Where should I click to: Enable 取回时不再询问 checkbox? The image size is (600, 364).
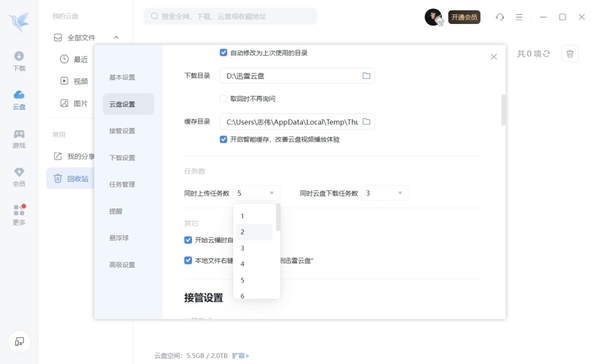click(x=223, y=99)
